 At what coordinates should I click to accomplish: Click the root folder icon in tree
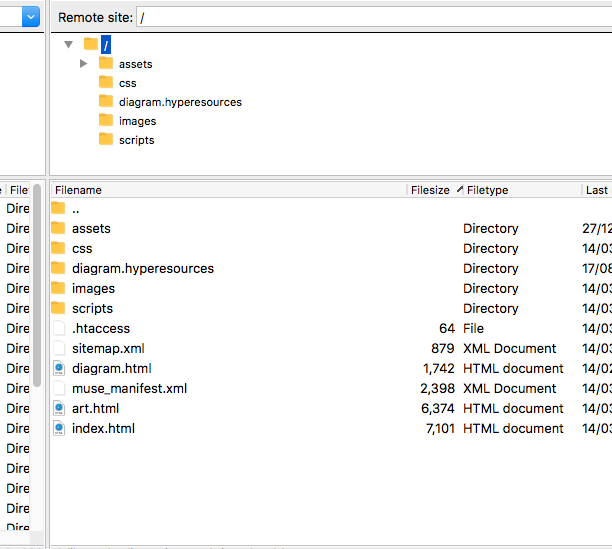(91, 44)
